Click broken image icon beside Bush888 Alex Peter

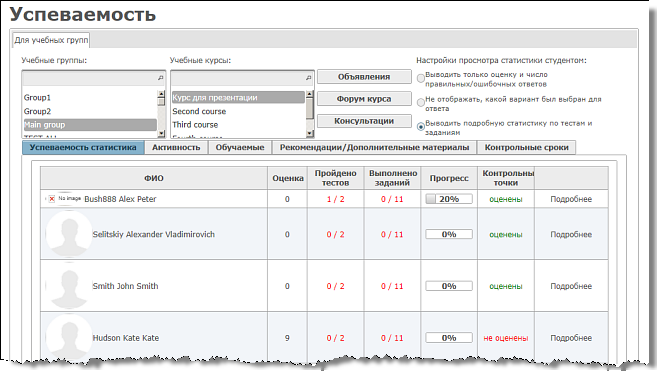[x=52, y=199]
